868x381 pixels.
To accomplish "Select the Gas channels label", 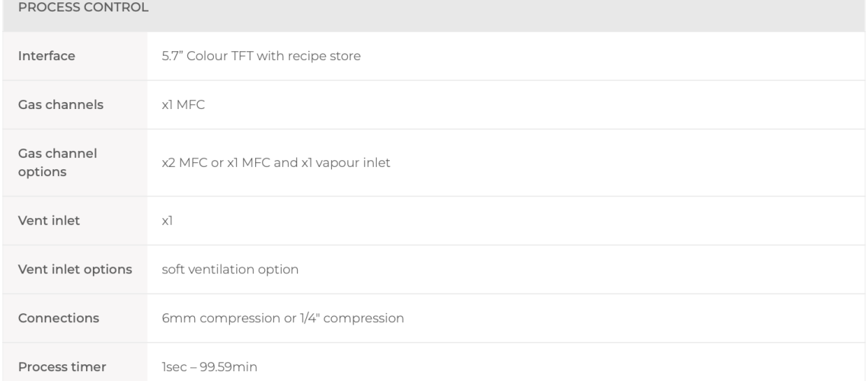I will pos(61,104).
